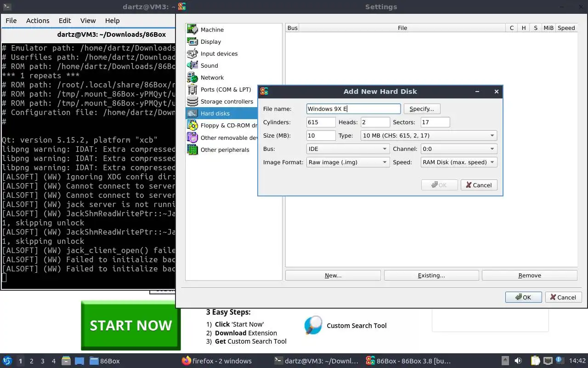
Task: Switch to the 86Box 3.8 taskbar entry
Action: click(x=408, y=361)
